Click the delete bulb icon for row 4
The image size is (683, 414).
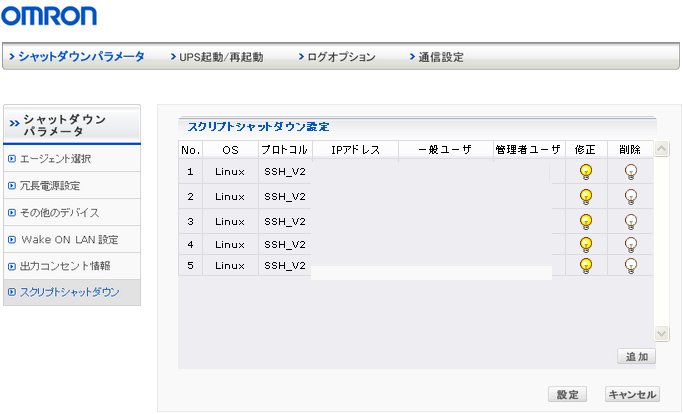[631, 244]
